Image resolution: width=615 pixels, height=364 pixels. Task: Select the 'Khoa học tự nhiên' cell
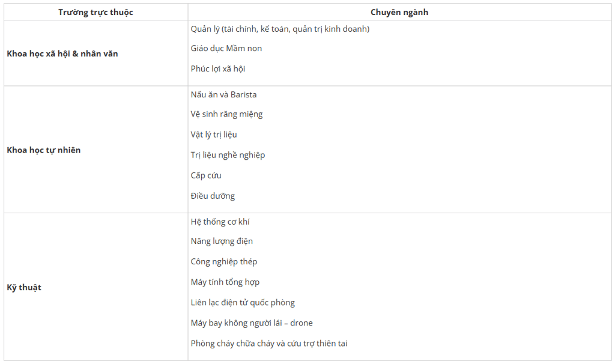pyautogui.click(x=44, y=150)
